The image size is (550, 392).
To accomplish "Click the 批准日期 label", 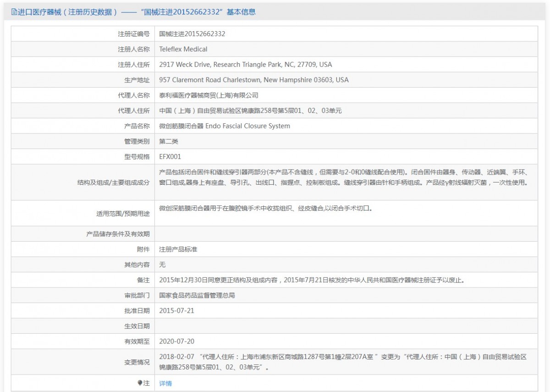I will (x=137, y=310).
